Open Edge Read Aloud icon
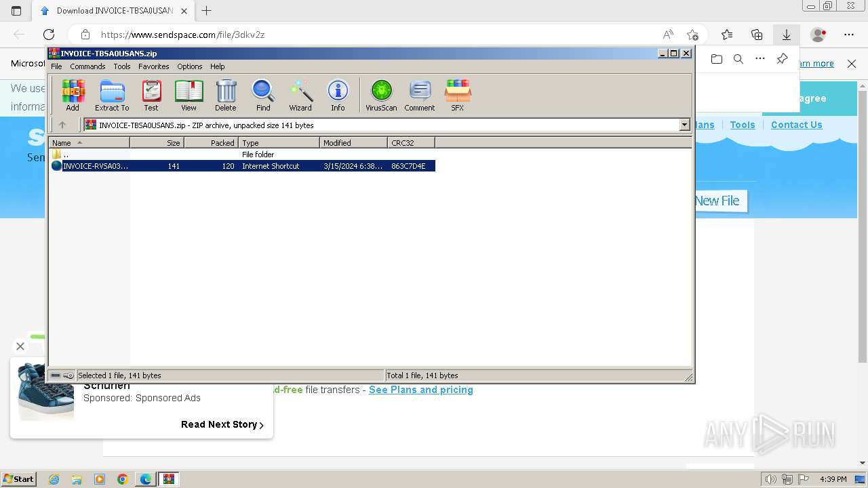 click(x=668, y=35)
